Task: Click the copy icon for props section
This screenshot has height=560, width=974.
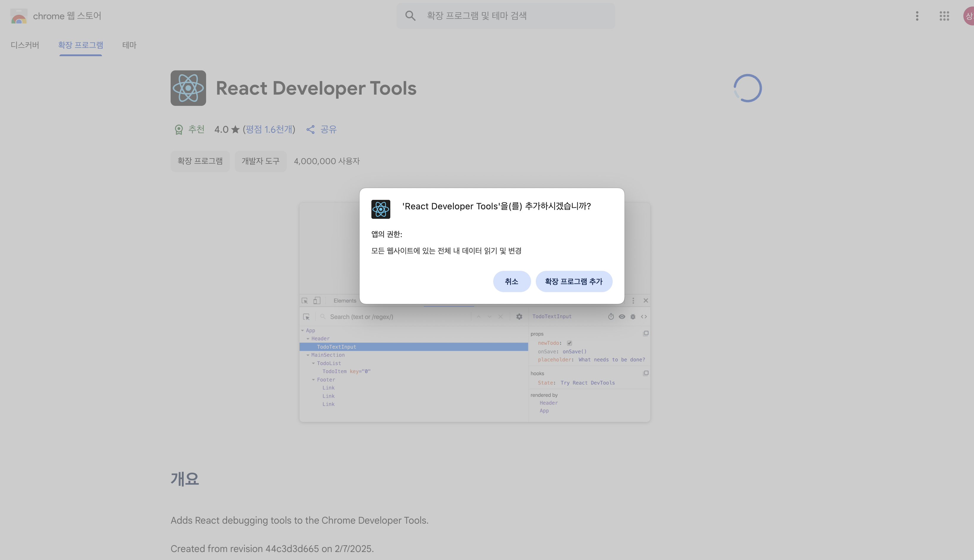Action: point(645,334)
